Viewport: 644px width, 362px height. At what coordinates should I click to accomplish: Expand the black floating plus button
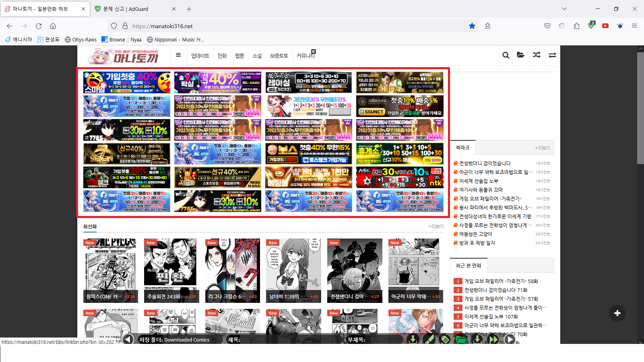(617, 313)
